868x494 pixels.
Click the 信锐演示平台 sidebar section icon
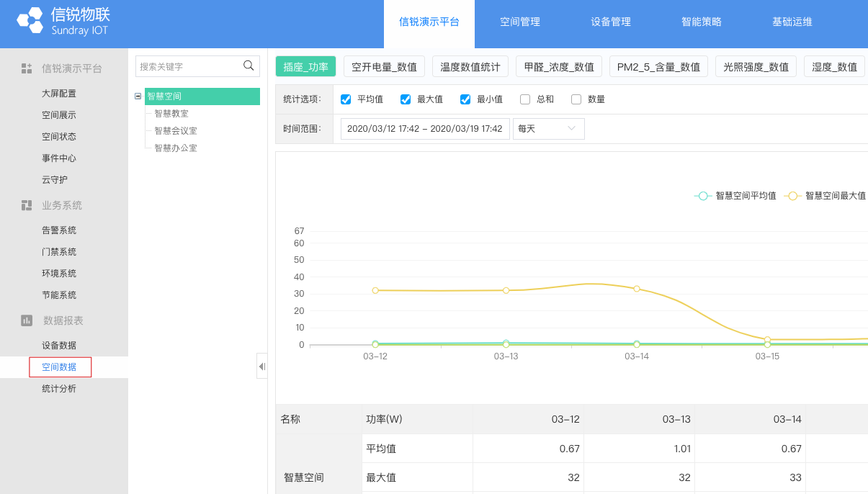pos(27,68)
